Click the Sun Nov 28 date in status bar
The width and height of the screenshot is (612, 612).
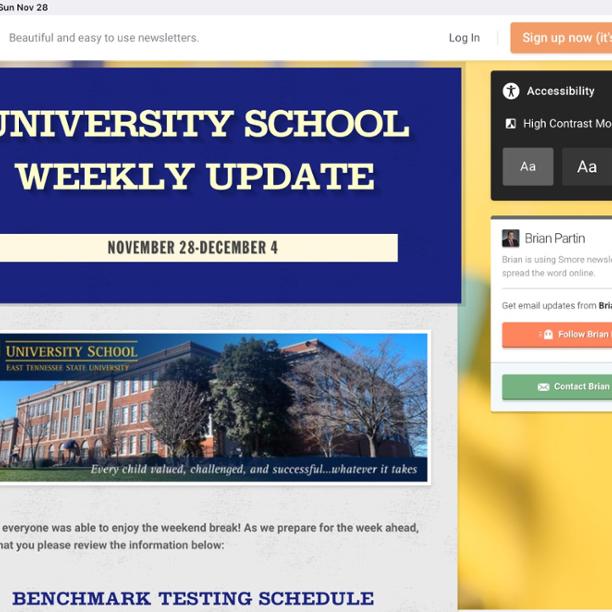click(24, 7)
